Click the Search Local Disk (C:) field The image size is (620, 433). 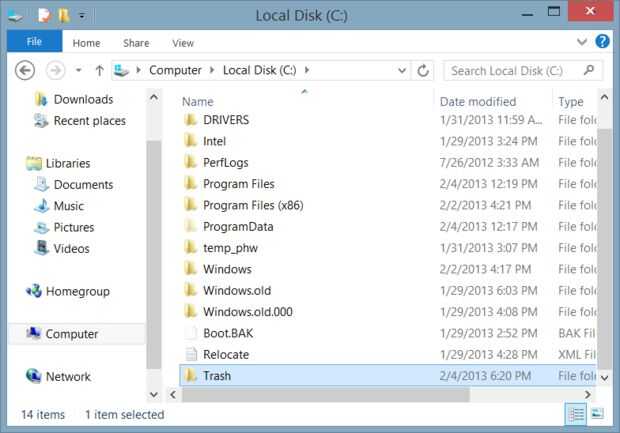click(x=523, y=71)
